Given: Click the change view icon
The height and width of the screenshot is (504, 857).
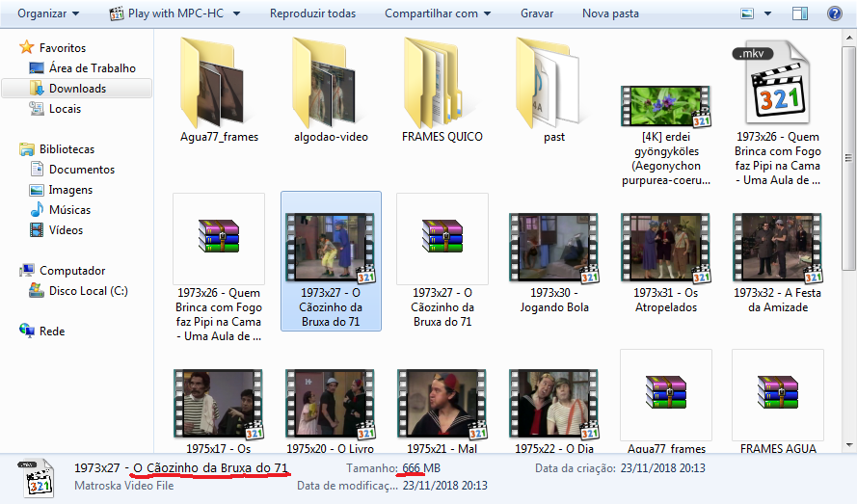Looking at the screenshot, I should coord(747,13).
